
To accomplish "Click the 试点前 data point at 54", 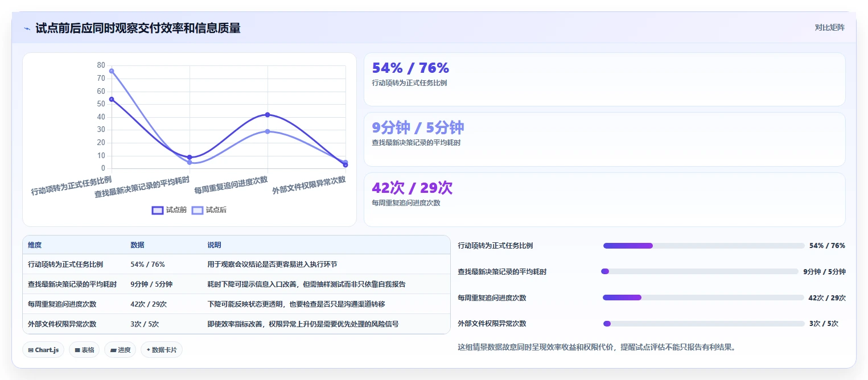I will tap(112, 99).
